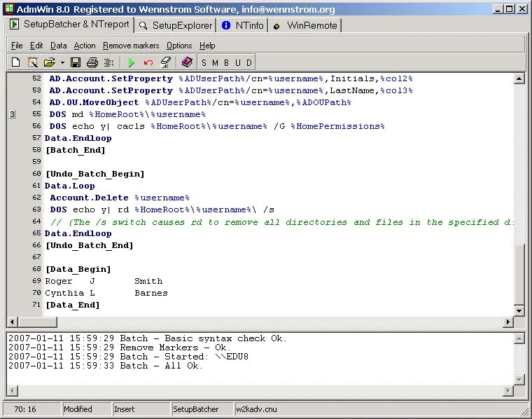The height and width of the screenshot is (419, 532).
Task: Open the Edit menu
Action: [36, 46]
